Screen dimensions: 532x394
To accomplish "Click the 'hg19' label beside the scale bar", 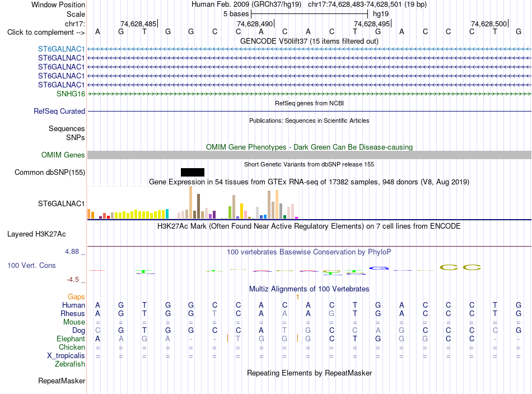I will pos(381,14).
